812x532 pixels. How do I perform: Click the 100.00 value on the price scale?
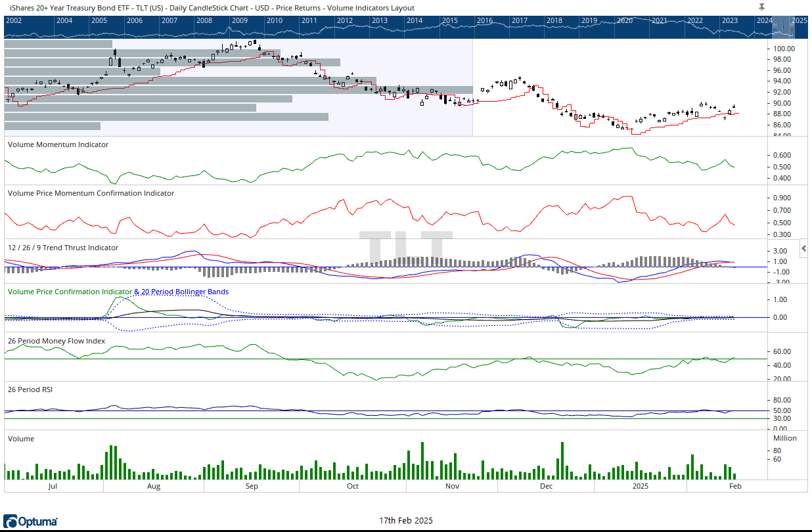(x=784, y=49)
